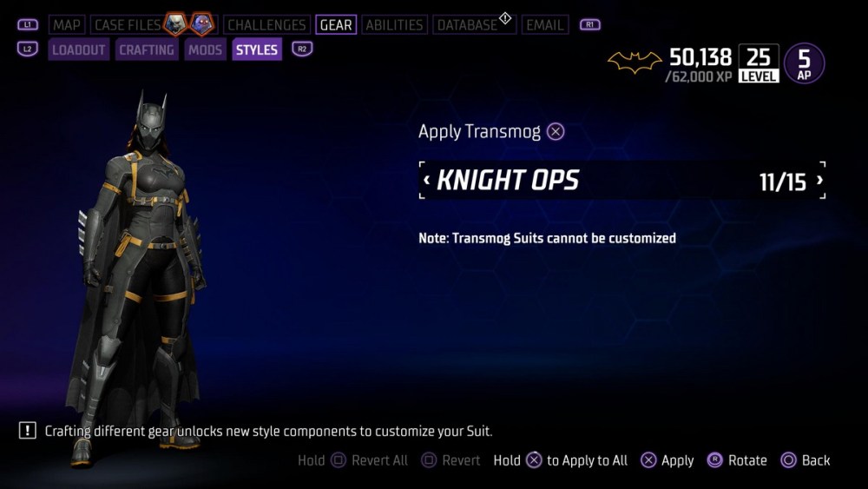
Task: Click the L2 trigger icon
Action: click(28, 49)
